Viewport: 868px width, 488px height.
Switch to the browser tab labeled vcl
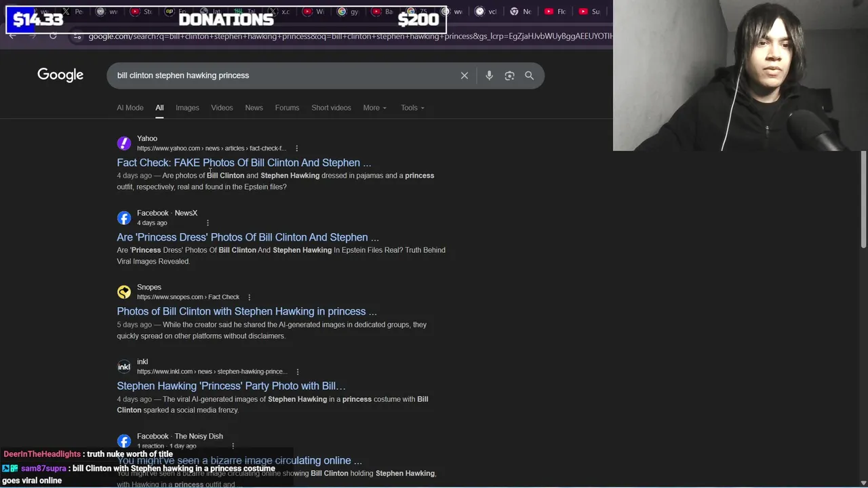pyautogui.click(x=486, y=12)
